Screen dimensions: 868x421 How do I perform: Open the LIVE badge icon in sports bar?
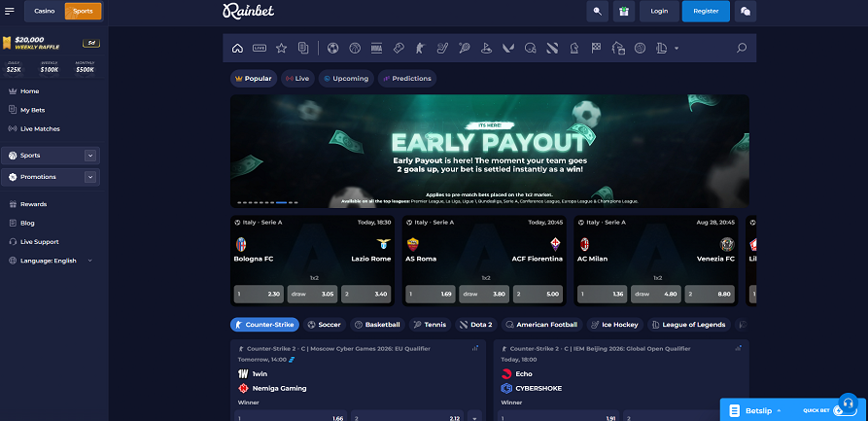[x=260, y=49]
